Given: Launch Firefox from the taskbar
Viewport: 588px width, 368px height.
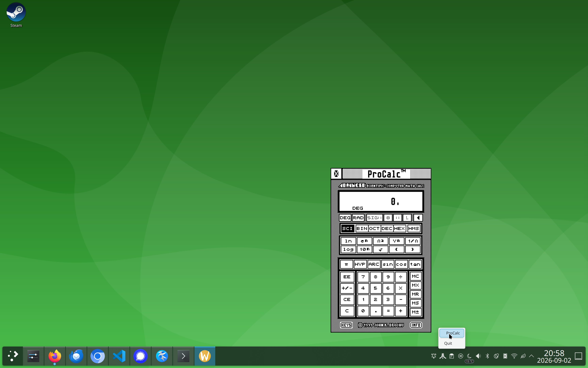Looking at the screenshot, I should [55, 356].
